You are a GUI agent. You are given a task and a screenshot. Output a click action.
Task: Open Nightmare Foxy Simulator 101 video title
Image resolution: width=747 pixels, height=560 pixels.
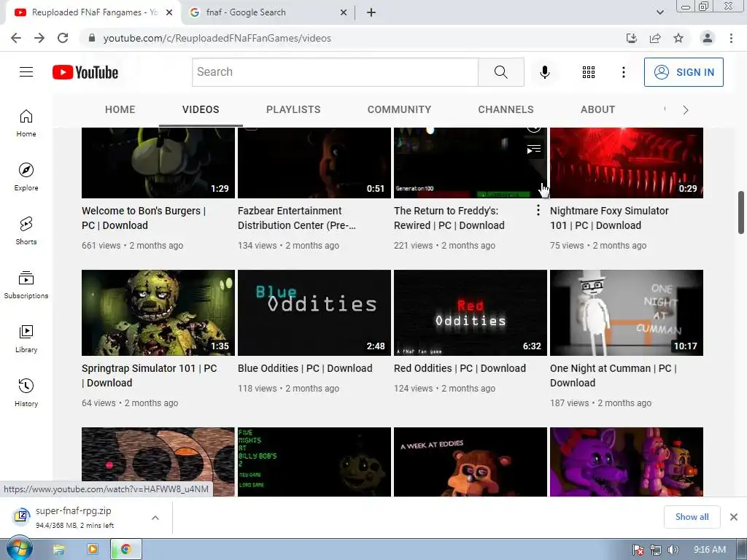[609, 217]
